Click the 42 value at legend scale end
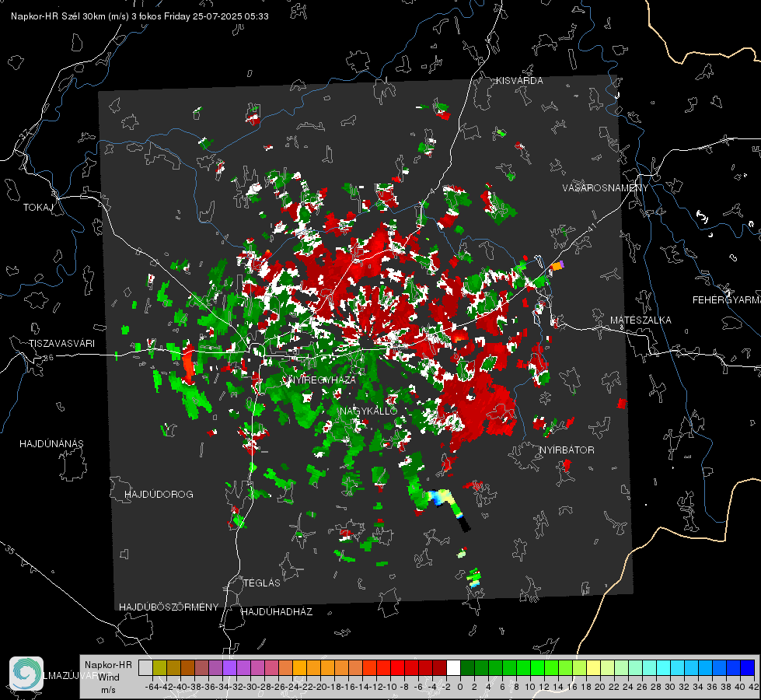The image size is (761, 700). point(753,687)
